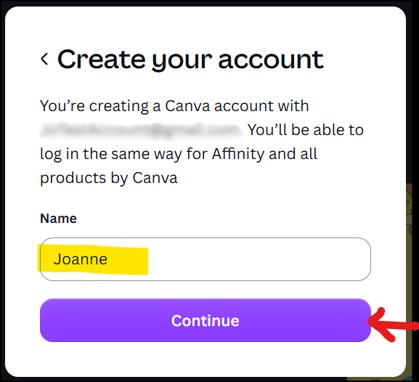
Task: Click blank dialog area below Continue button
Action: [x=205, y=359]
